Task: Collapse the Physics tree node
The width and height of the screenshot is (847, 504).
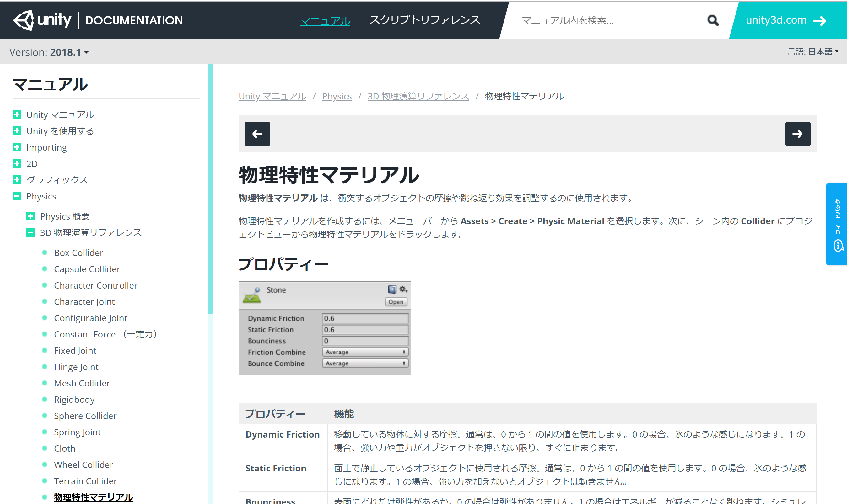Action: (17, 196)
